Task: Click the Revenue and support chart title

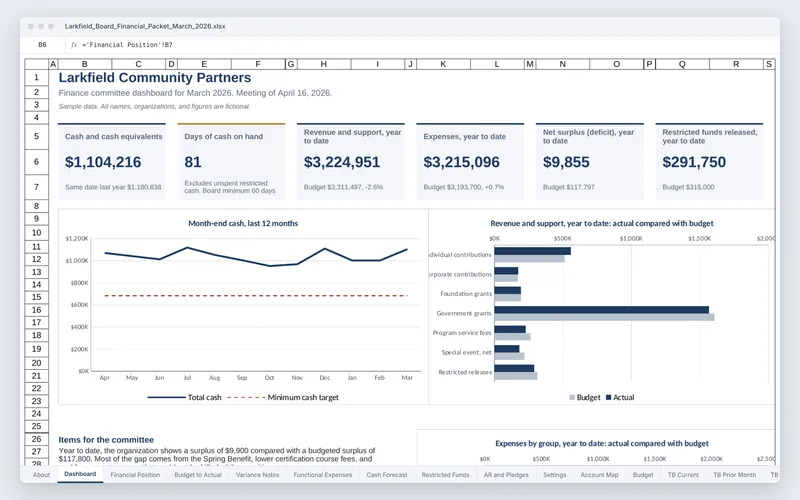Action: 602,223
